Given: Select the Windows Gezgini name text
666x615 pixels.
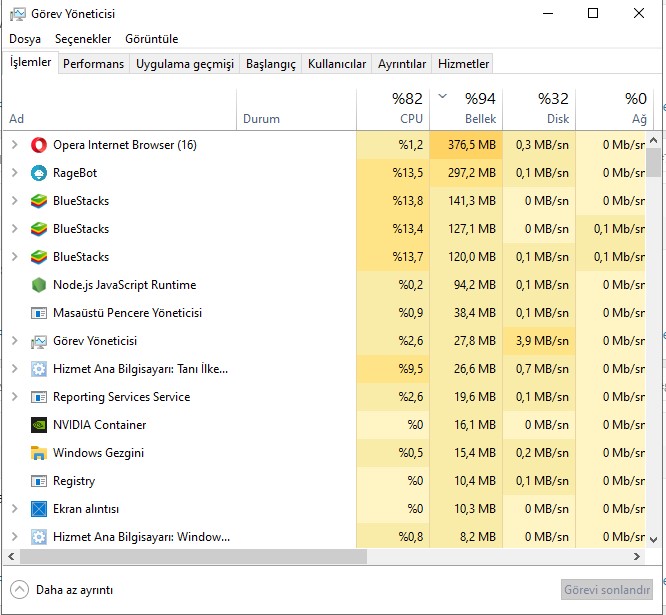Looking at the screenshot, I should pos(99,453).
